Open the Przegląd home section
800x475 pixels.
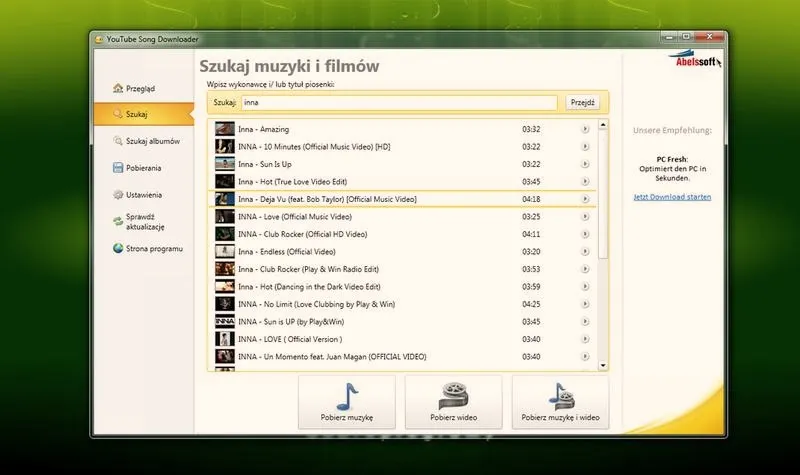[134, 88]
